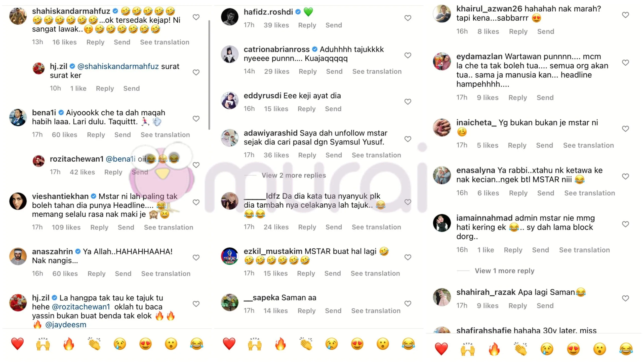Like bena1i's comment with heart icon

[196, 119]
